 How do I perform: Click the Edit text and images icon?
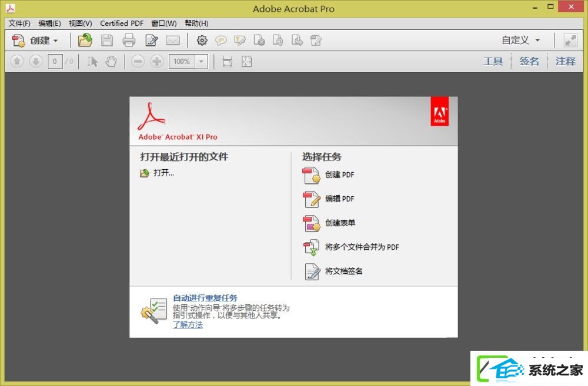(152, 40)
